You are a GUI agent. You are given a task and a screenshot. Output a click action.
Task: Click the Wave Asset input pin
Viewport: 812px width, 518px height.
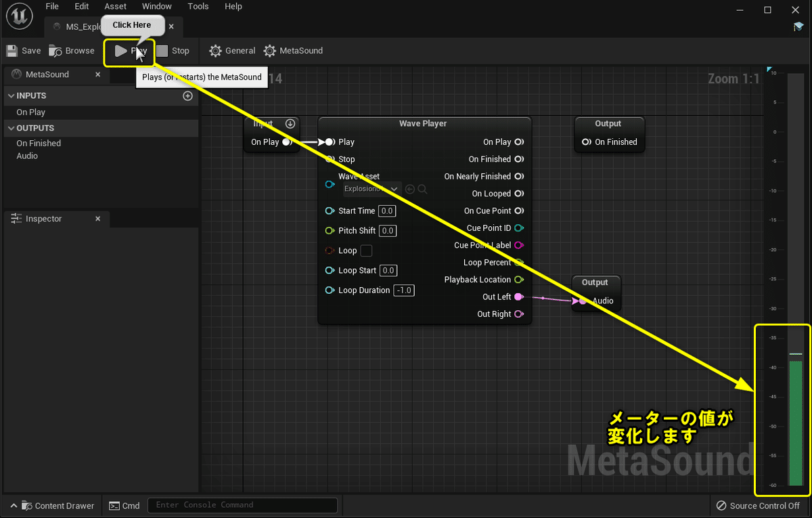(x=330, y=184)
